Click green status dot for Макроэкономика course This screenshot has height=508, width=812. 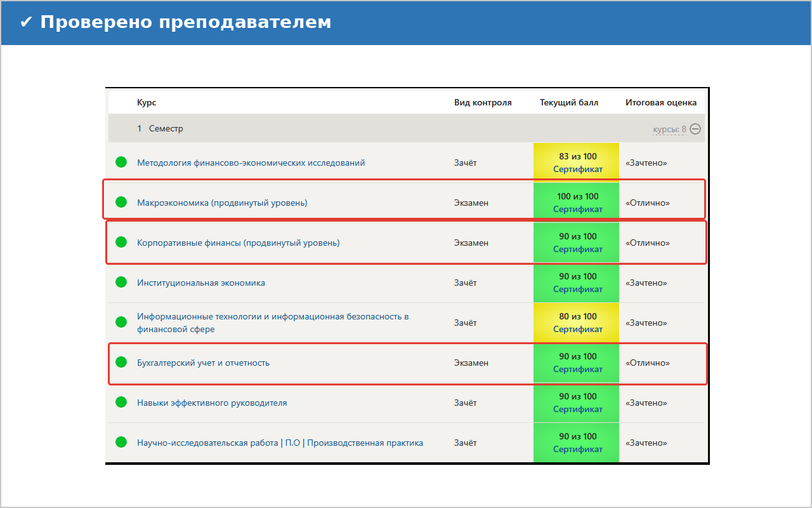pyautogui.click(x=121, y=203)
